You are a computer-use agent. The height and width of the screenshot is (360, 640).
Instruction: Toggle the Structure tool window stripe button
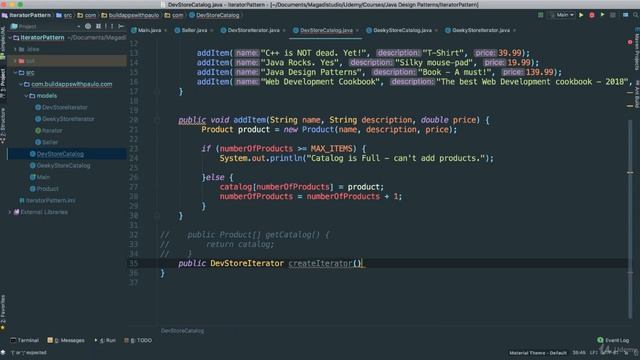(3, 125)
